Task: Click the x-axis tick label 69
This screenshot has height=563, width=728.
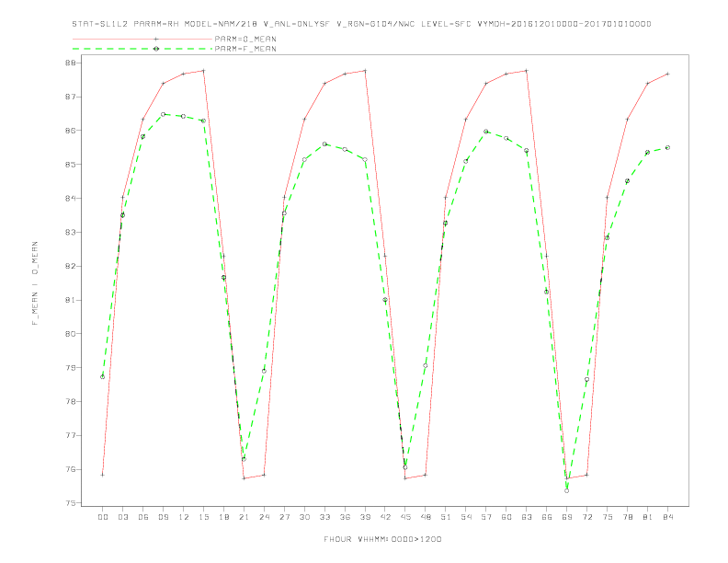Action: point(567,517)
